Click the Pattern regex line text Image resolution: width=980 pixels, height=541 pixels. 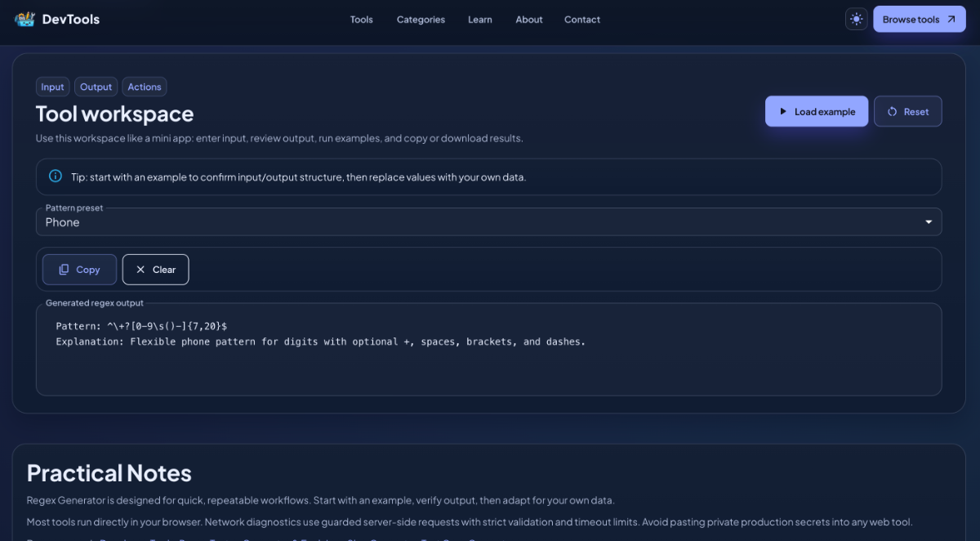pyautogui.click(x=141, y=325)
